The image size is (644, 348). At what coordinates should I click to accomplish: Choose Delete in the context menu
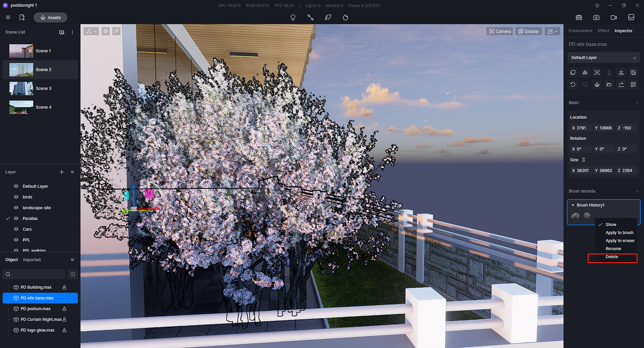tap(612, 257)
